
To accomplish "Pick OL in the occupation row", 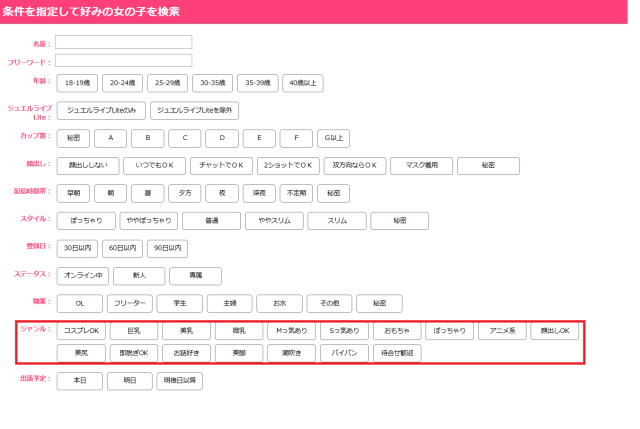I will 79,303.
